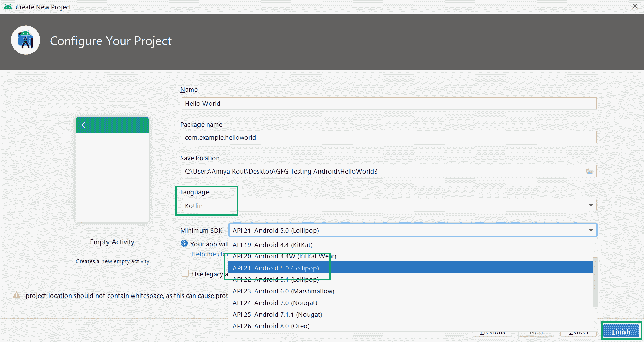644x342 pixels.
Task: Click the Android Studio logo in header
Action: 26,40
